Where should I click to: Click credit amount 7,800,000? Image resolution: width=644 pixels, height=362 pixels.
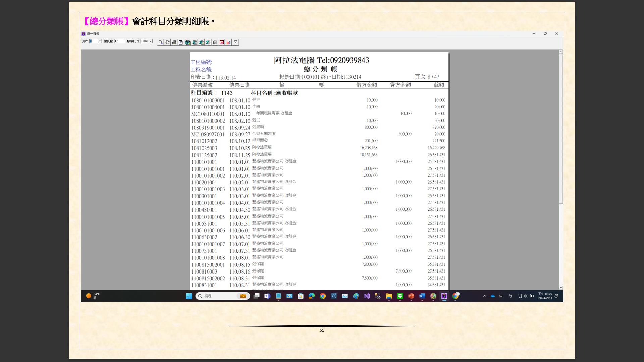404,271
